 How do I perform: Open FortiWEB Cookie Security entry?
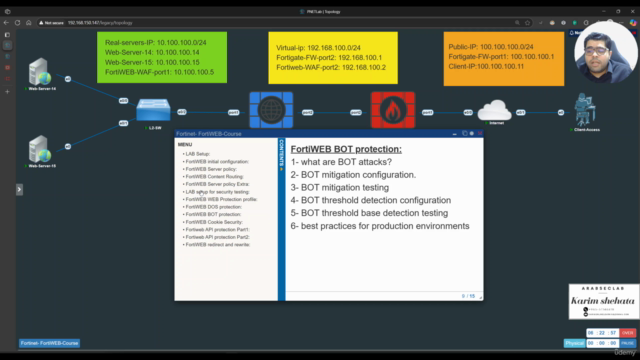214,222
